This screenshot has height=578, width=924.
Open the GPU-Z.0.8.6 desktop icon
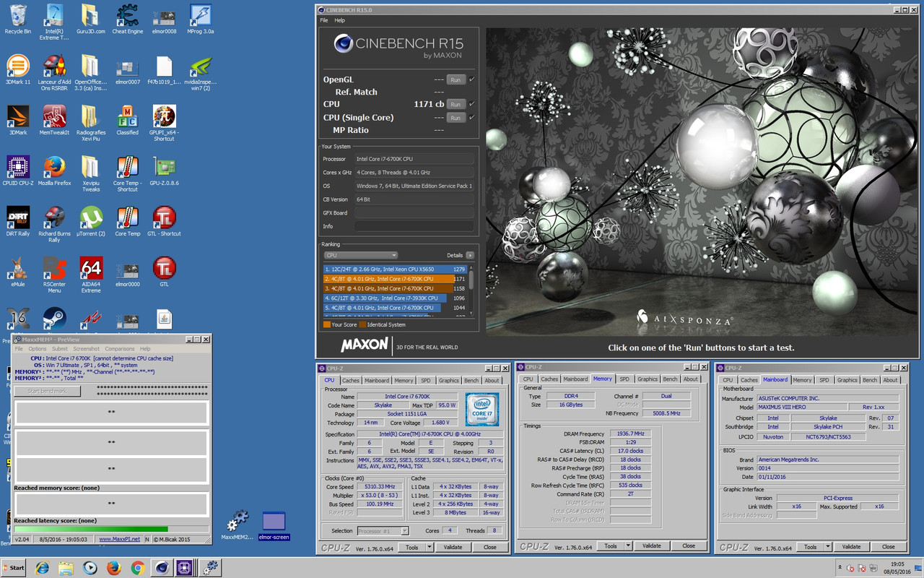coord(164,171)
